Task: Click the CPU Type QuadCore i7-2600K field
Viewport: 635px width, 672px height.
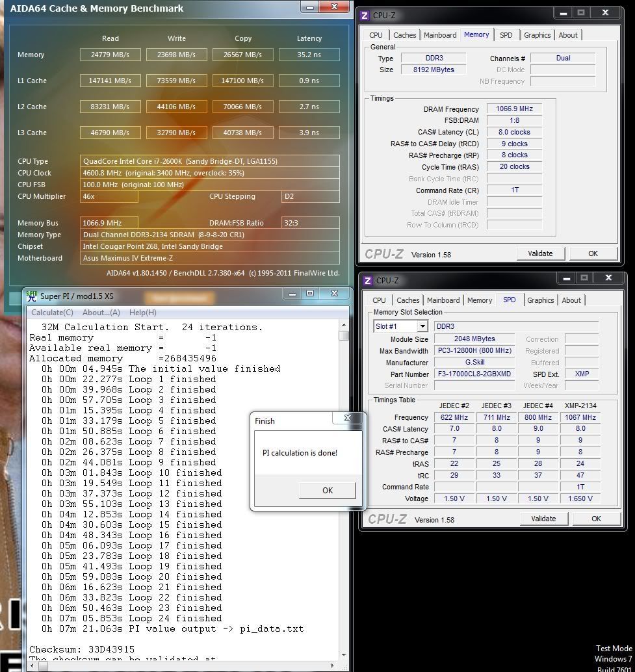Action: [209, 161]
